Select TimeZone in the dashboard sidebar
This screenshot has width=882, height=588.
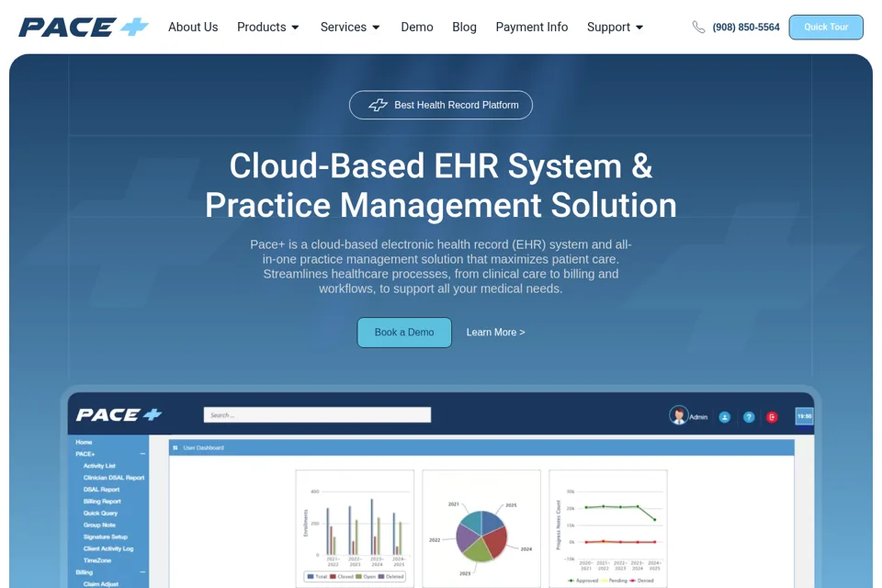(96, 560)
